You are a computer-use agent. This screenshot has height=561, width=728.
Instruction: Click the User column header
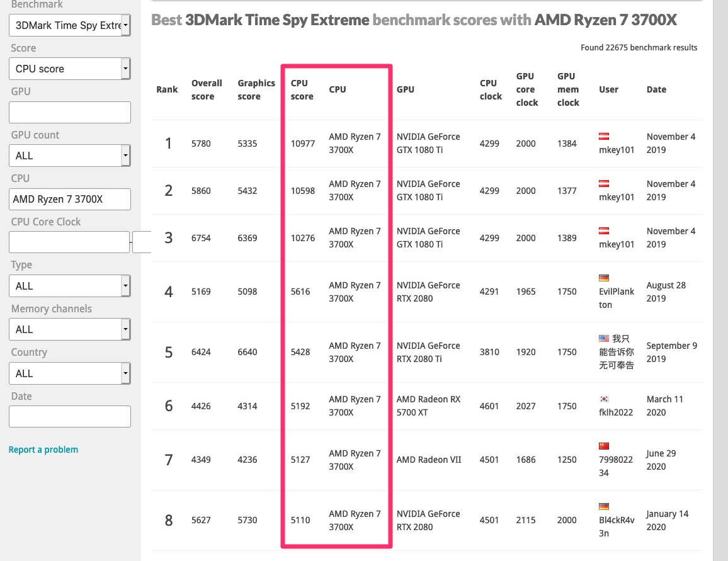[x=609, y=89]
